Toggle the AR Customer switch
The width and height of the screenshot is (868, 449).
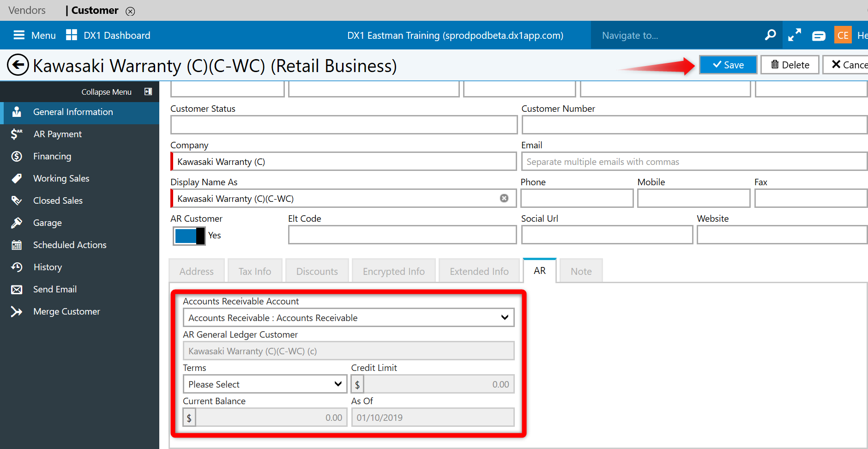(189, 236)
